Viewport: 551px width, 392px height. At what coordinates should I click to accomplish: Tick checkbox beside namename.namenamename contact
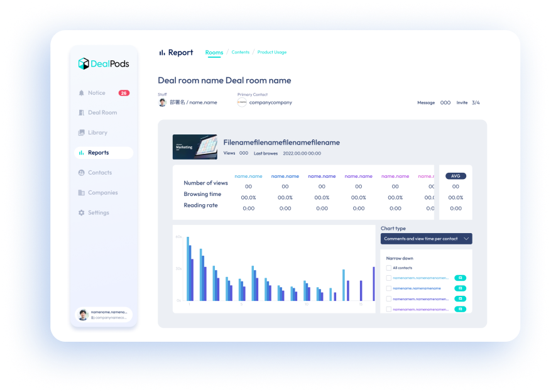tap(388, 288)
